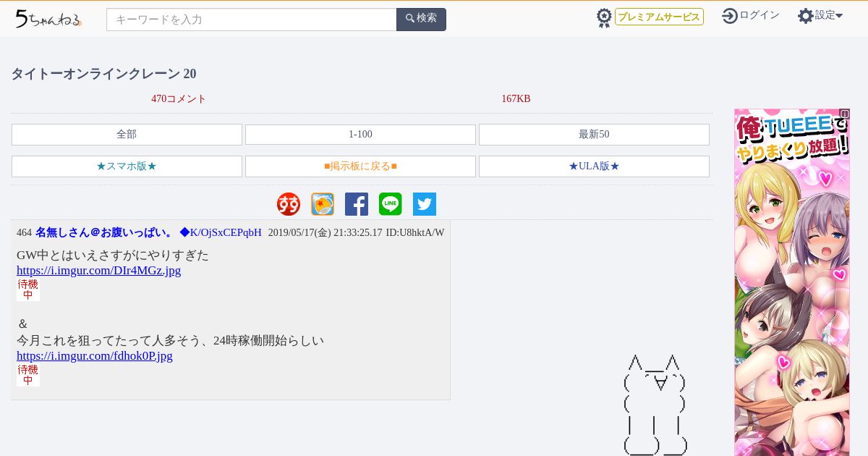Select the 最新50 tab
The height and width of the screenshot is (456, 868).
[x=594, y=135]
